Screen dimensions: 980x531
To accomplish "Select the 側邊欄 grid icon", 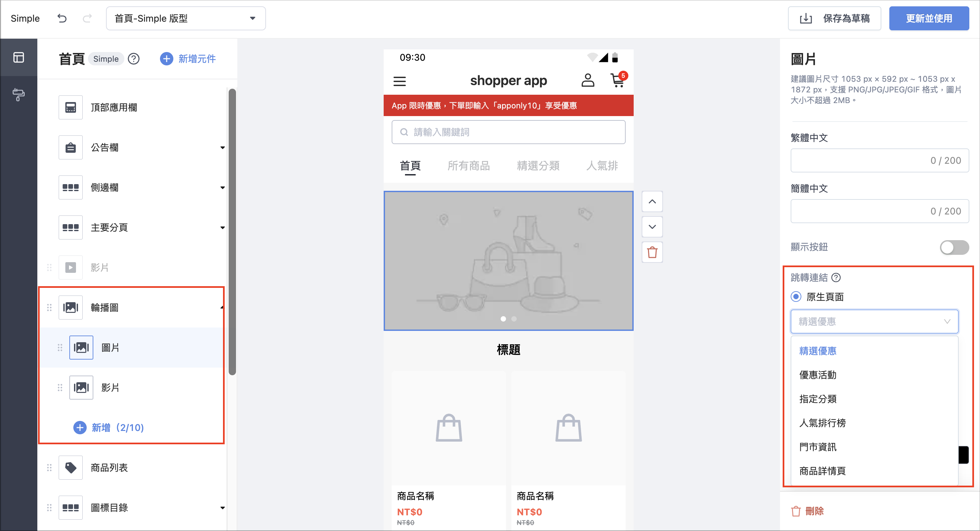I will click(x=71, y=187).
